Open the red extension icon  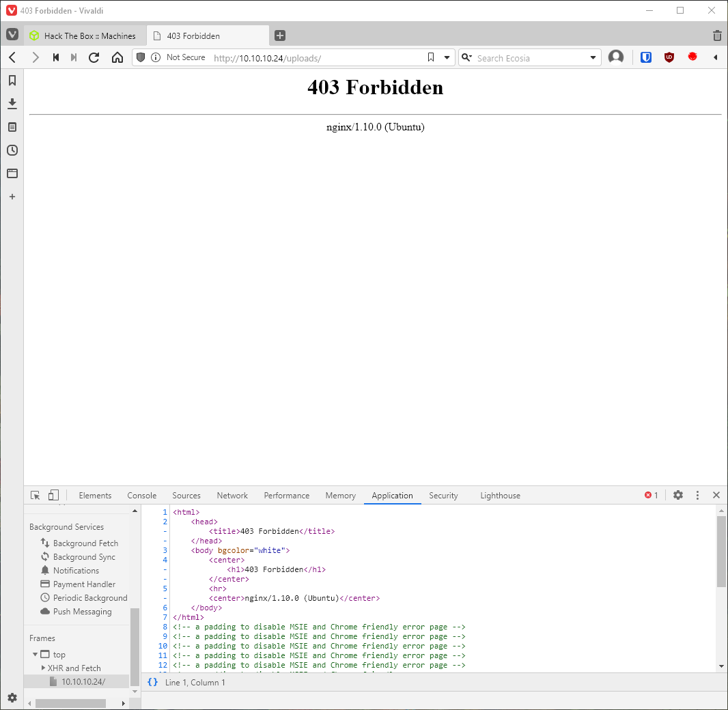(692, 57)
